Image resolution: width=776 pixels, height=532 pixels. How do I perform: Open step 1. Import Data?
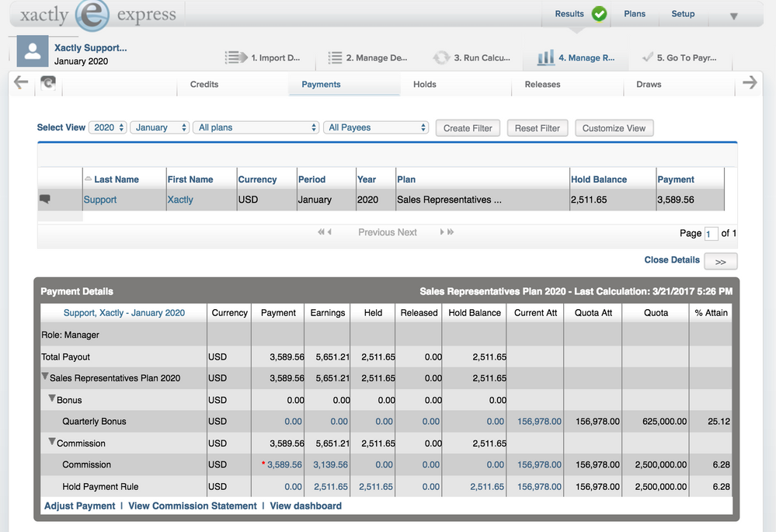coord(263,57)
